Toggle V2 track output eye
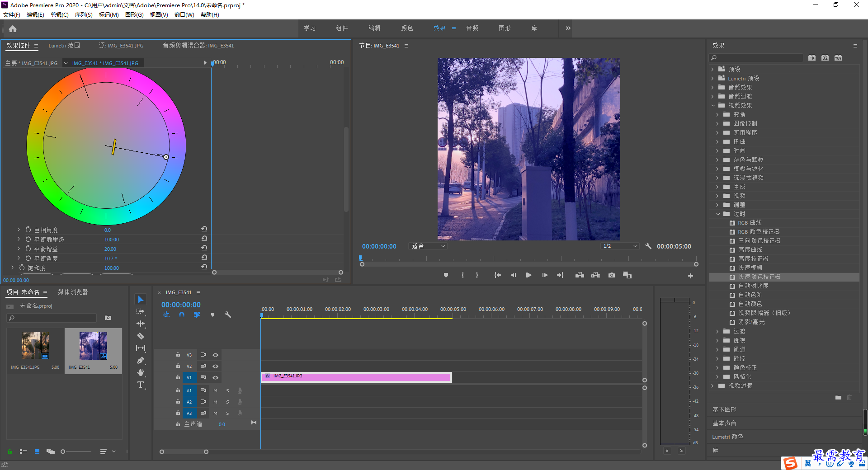This screenshot has height=470, width=868. click(216, 366)
